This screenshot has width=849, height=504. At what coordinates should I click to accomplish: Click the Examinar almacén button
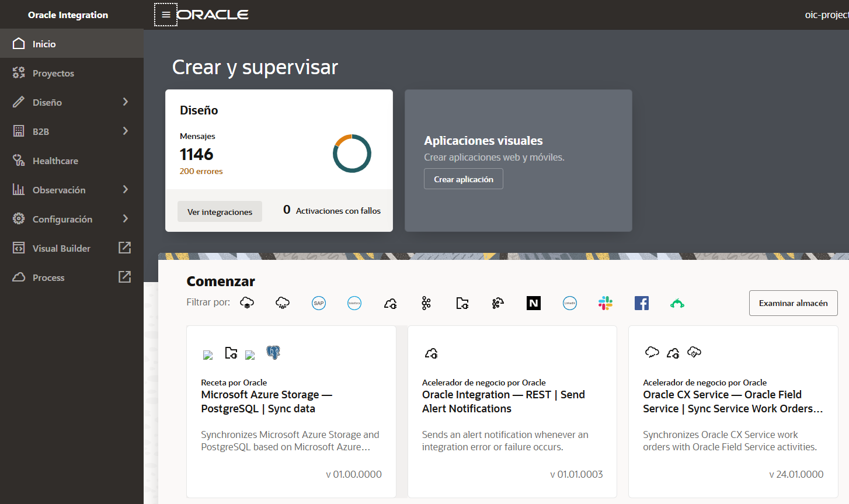click(793, 303)
